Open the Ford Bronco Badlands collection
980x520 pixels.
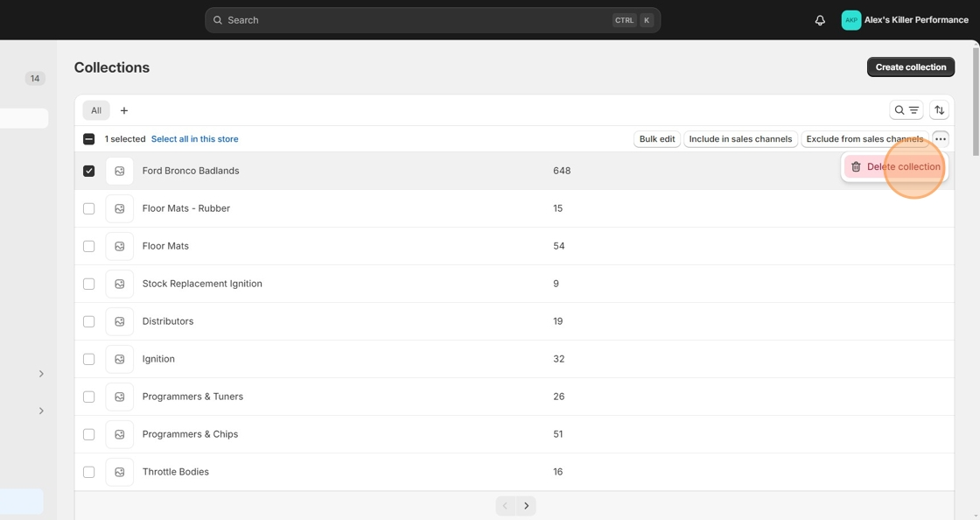[x=191, y=171]
